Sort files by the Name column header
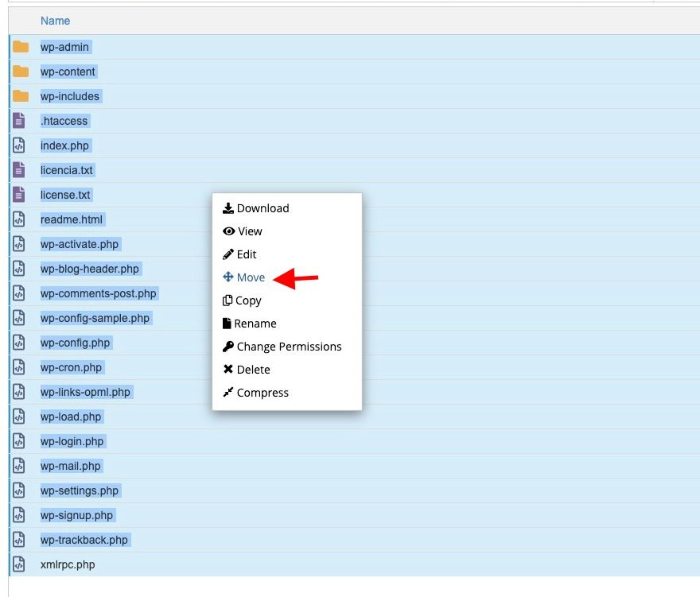 [x=56, y=21]
